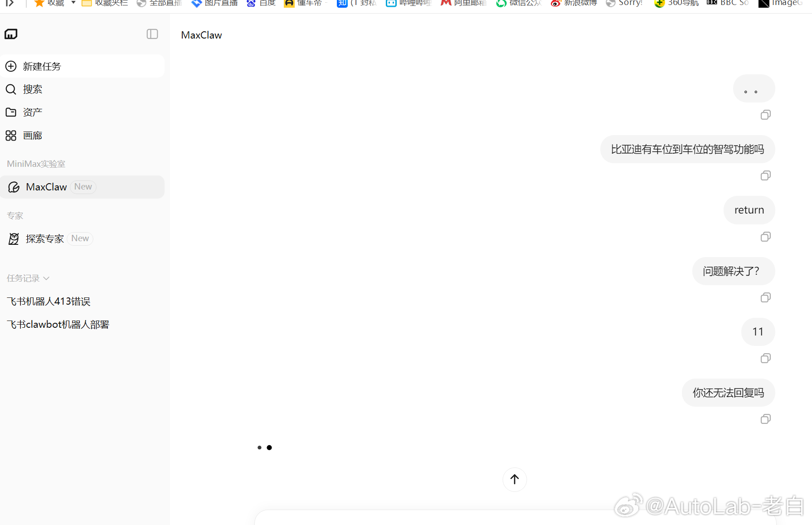Copy the '11' message
The height and width of the screenshot is (525, 812).
coord(766,358)
